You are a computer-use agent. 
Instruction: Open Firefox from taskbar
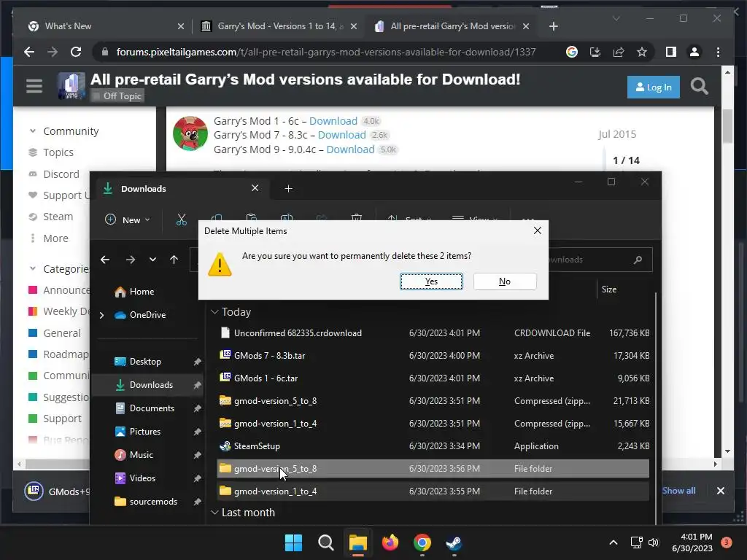coord(390,542)
